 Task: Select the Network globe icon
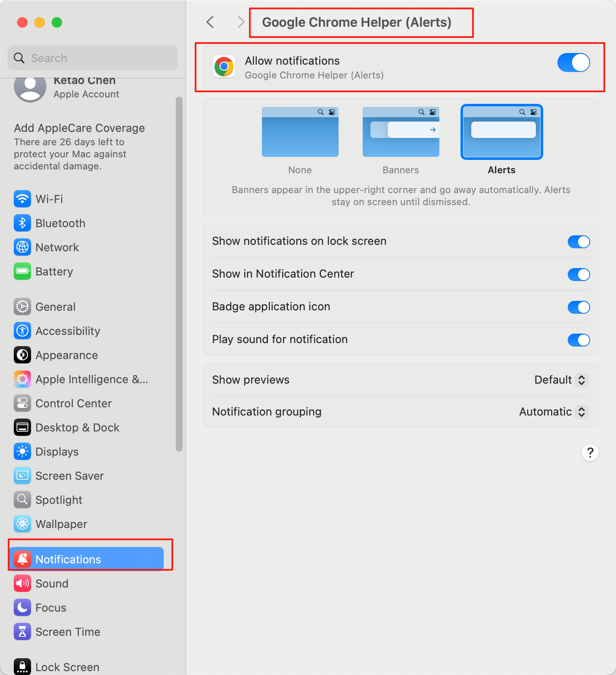22,247
